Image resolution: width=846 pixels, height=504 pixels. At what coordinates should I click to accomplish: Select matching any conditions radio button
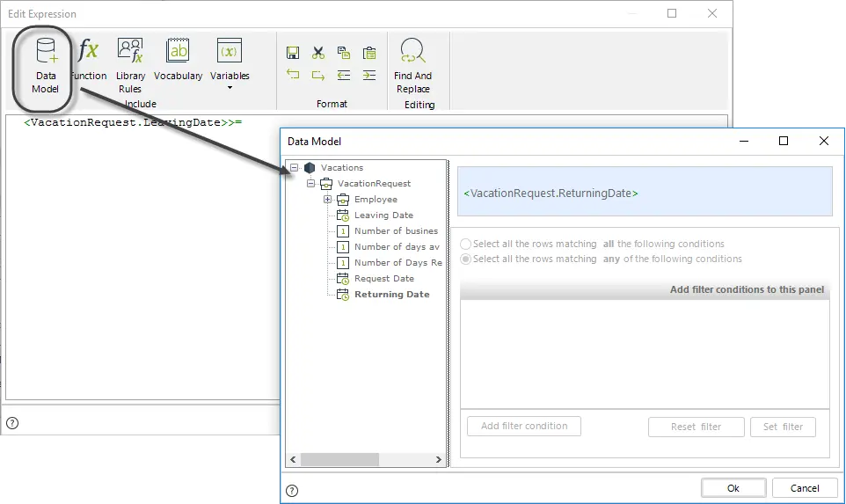(x=465, y=259)
